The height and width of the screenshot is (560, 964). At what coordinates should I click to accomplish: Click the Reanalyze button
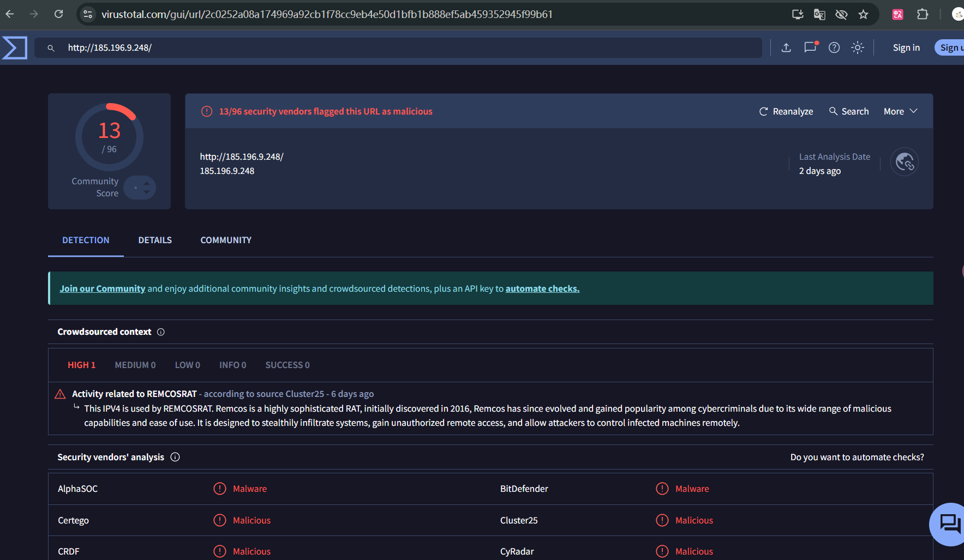pos(786,111)
